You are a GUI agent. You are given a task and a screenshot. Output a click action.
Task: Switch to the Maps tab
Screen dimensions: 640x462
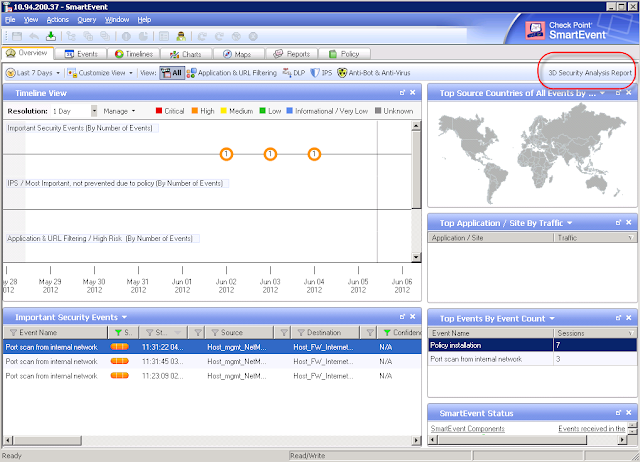click(x=237, y=54)
